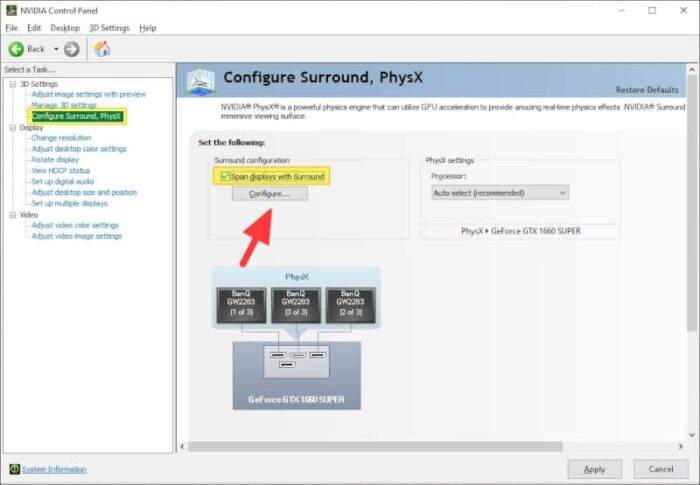This screenshot has width=700, height=485.
Task: Select Adjust image settings with preview
Action: coord(88,94)
